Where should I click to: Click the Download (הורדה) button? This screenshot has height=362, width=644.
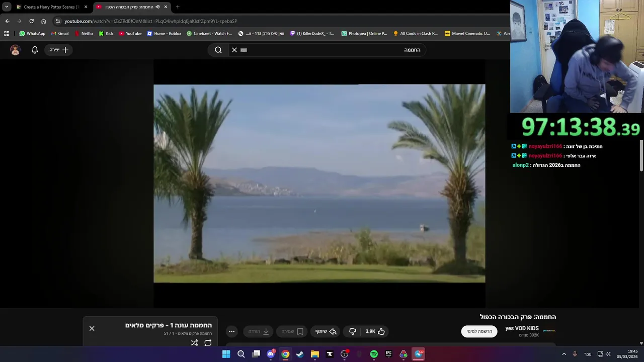pos(259,331)
